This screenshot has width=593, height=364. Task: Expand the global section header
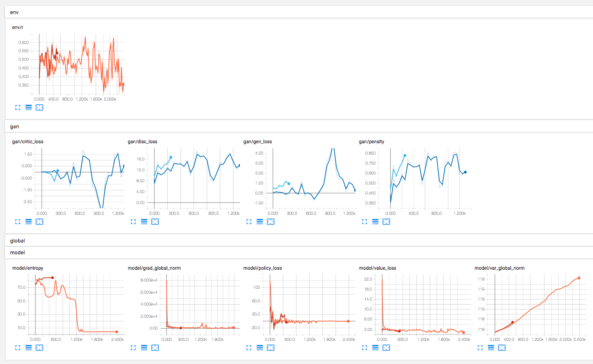(299, 241)
